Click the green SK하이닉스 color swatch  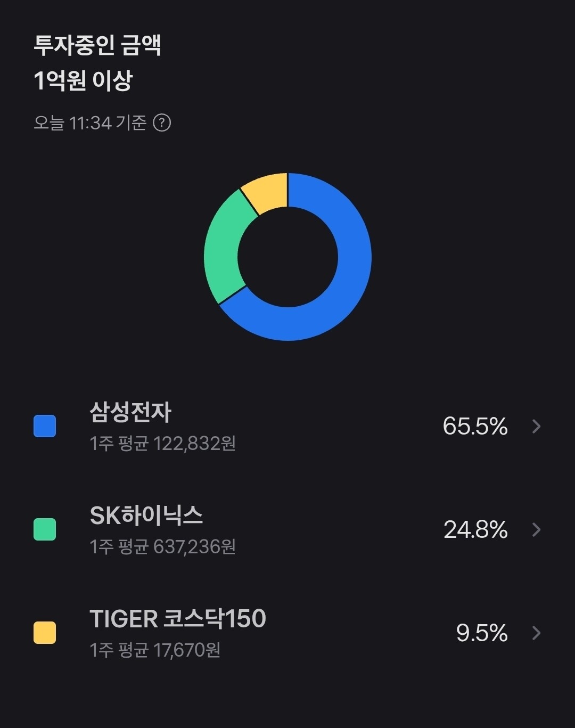45,529
